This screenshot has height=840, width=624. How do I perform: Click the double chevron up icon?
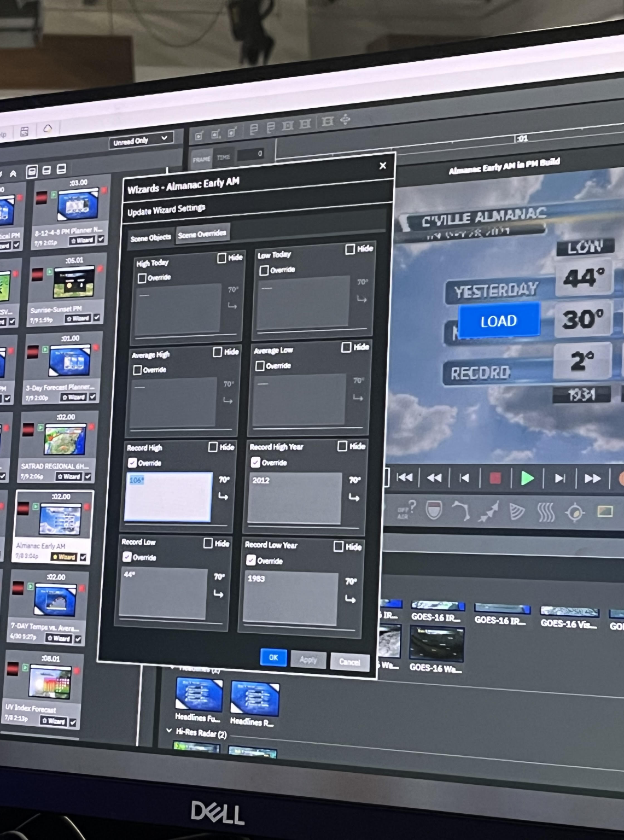13,173
